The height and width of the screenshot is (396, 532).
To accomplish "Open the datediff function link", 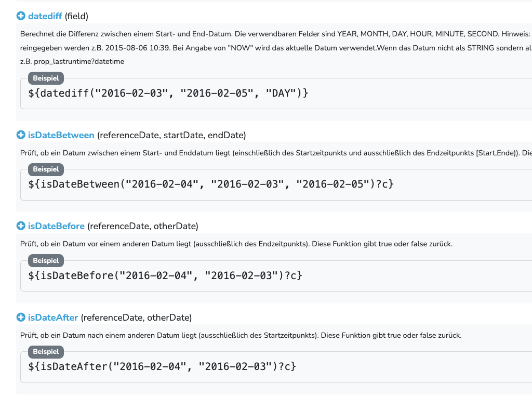I will [x=45, y=16].
